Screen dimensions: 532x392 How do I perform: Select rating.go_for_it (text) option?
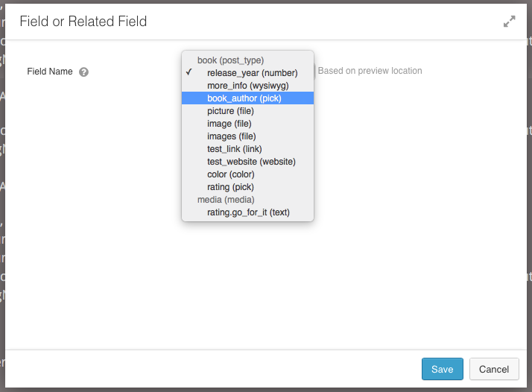pos(247,212)
